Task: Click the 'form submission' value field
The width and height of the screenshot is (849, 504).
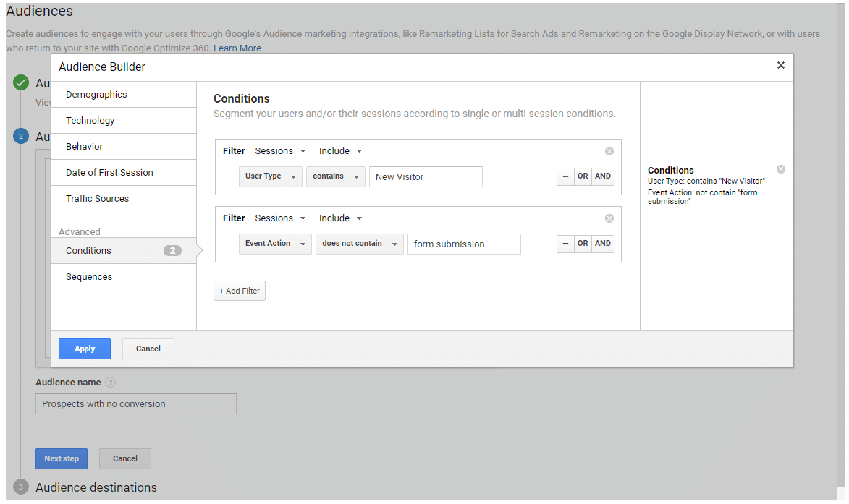Action: tap(463, 244)
